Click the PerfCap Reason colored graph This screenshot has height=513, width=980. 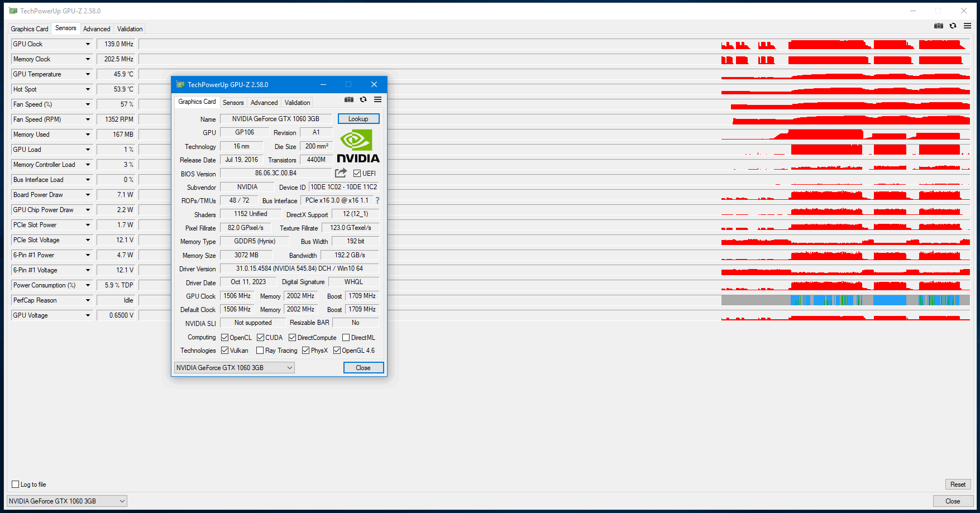pos(845,300)
